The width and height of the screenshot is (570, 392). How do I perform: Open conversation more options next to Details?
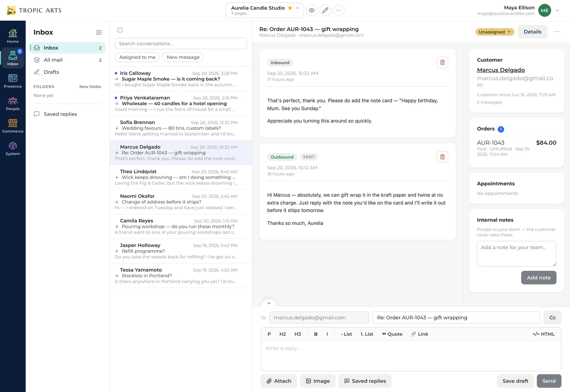coord(557,32)
